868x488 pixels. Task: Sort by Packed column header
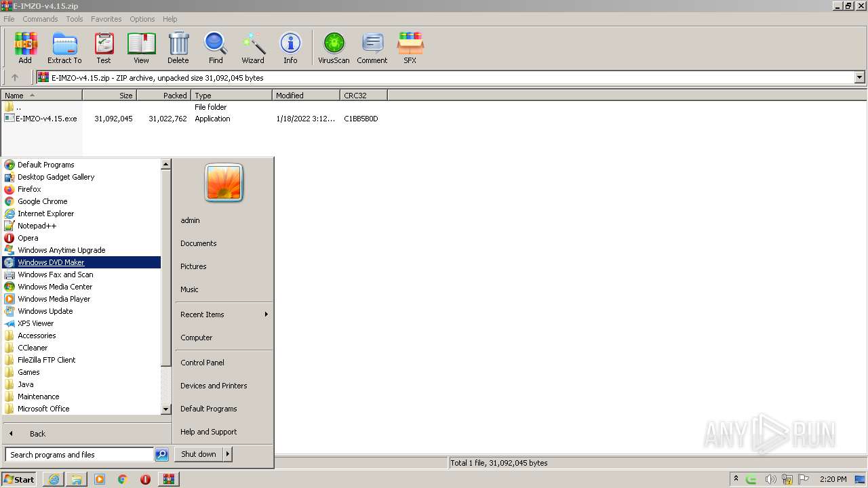click(164, 96)
